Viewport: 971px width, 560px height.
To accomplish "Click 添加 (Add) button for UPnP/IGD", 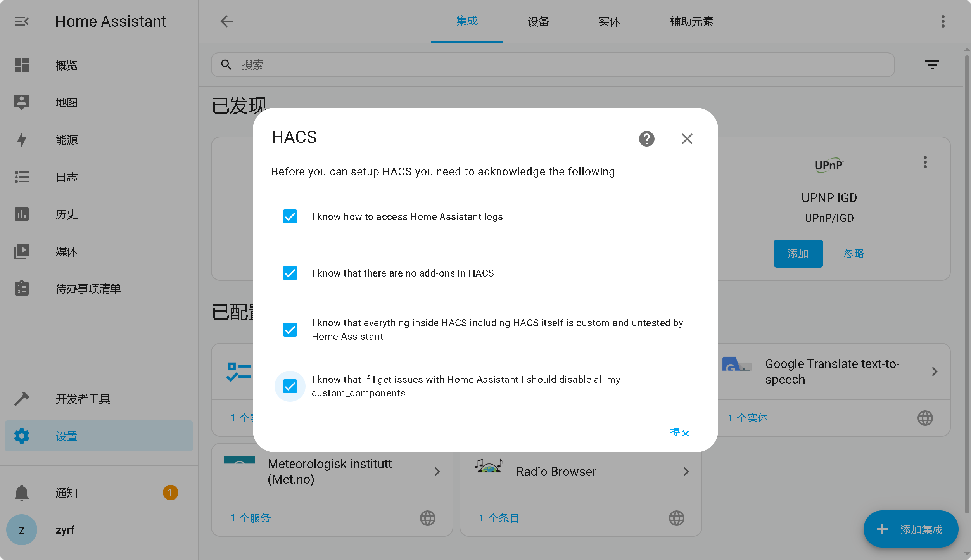I will point(798,253).
